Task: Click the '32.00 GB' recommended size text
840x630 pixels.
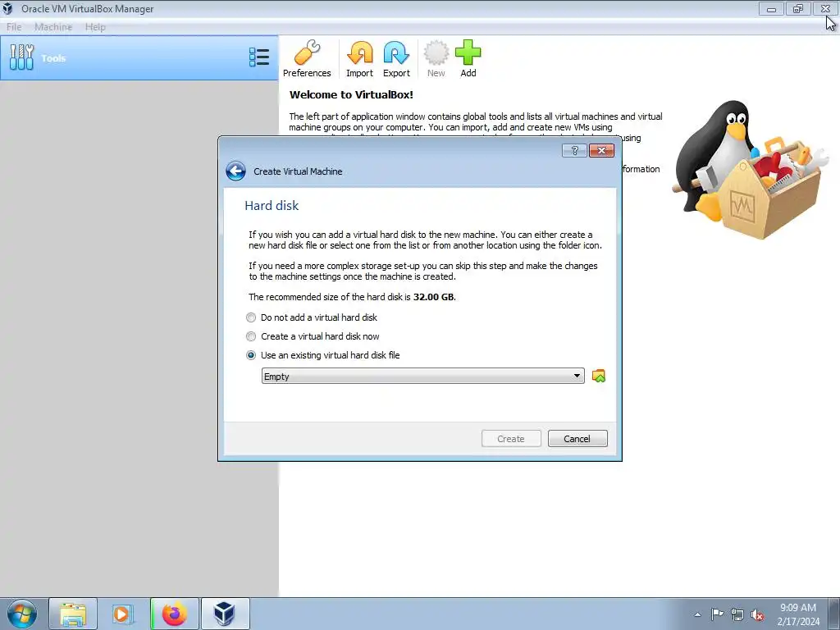Action: [433, 297]
